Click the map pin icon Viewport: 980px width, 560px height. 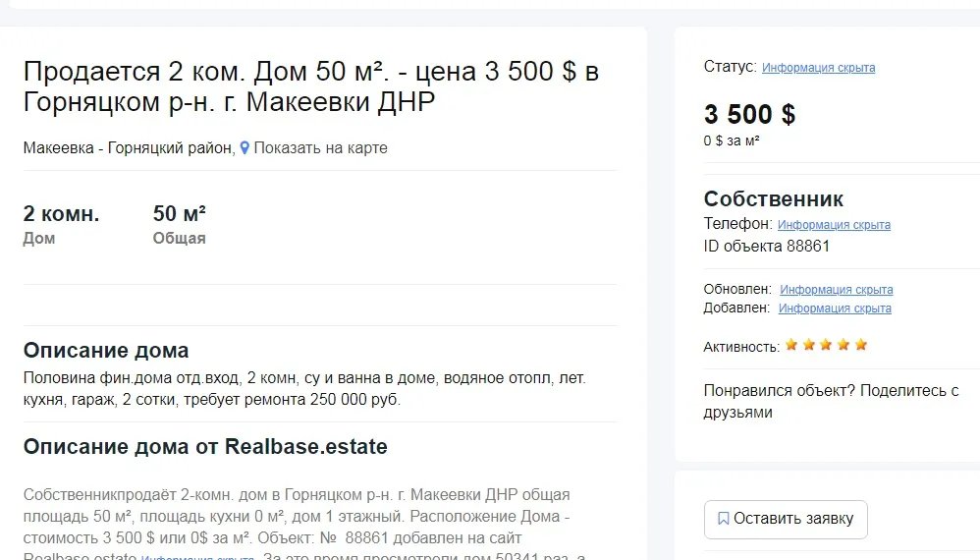coord(245,148)
